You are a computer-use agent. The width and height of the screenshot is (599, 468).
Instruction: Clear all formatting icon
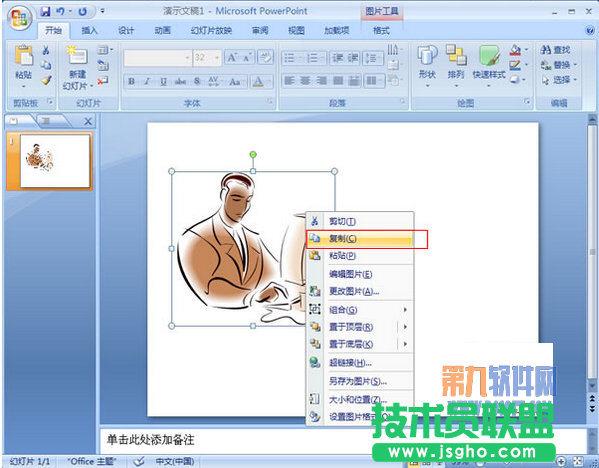click(x=266, y=58)
